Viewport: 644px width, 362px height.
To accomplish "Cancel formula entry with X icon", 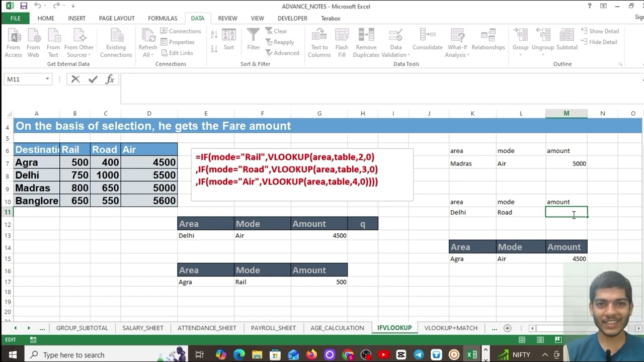I will coord(75,79).
